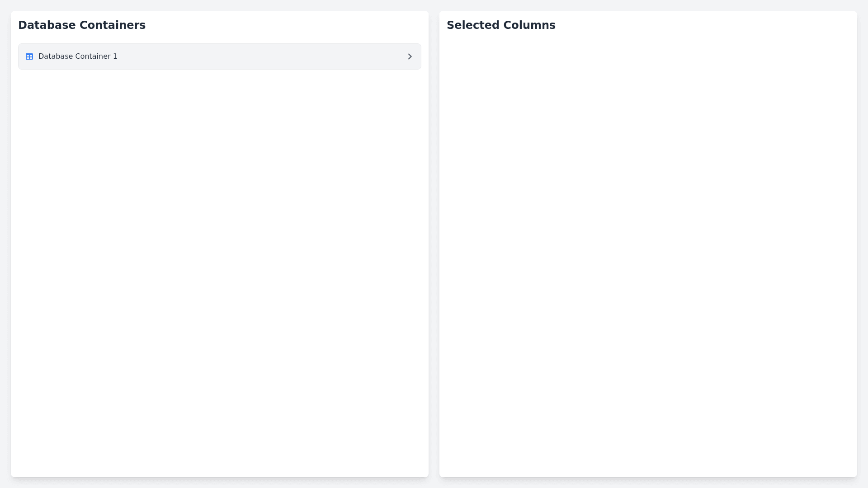Click the center of Selected Columns panel
This screenshot has width=868, height=488.
click(x=648, y=244)
